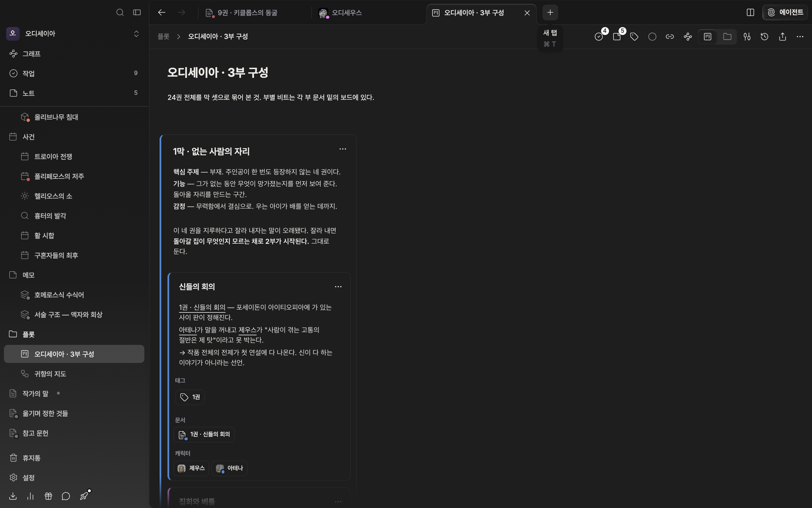This screenshot has width=812, height=508.
Task: Open 활 시합 event
Action: 74,236
